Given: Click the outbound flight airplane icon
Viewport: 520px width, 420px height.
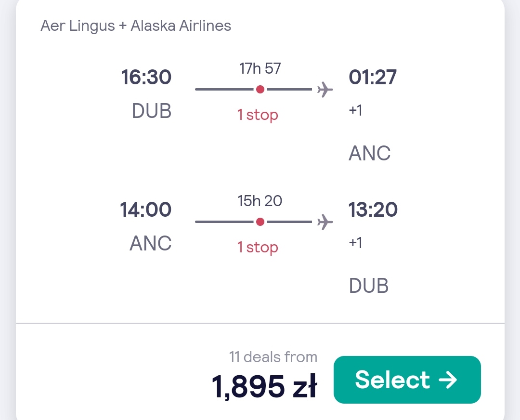Looking at the screenshot, I should (325, 89).
